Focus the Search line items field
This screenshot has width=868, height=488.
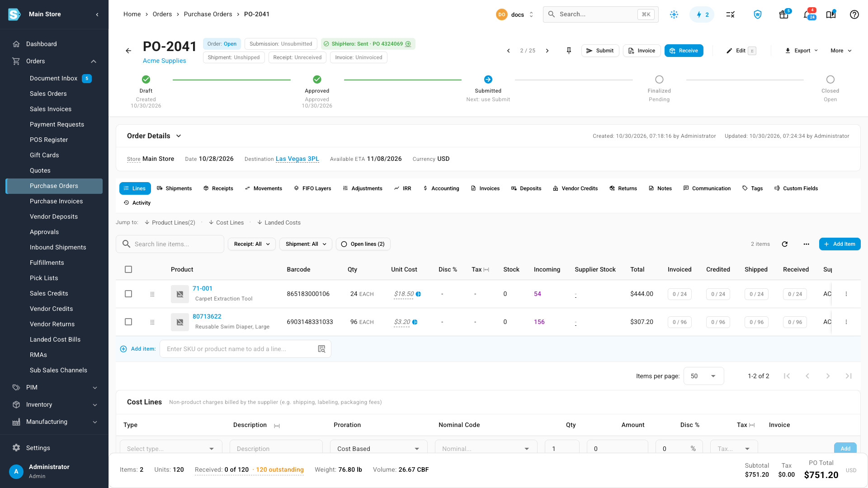pos(170,244)
